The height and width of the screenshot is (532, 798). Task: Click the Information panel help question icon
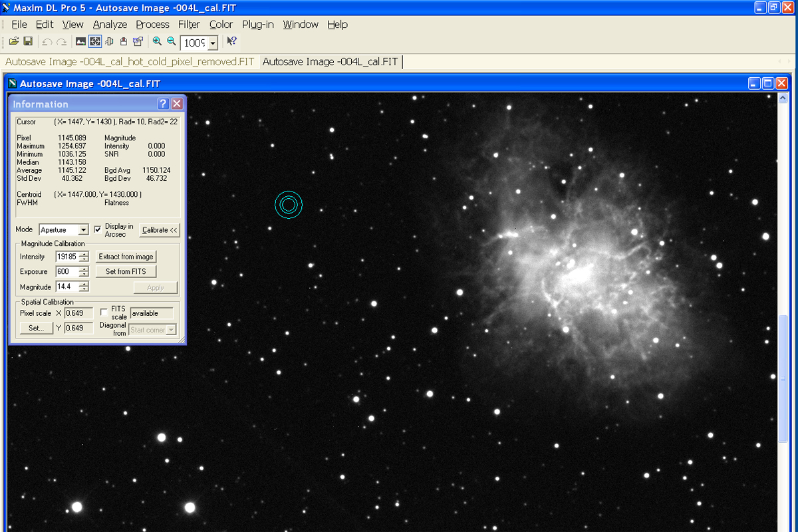(x=163, y=104)
